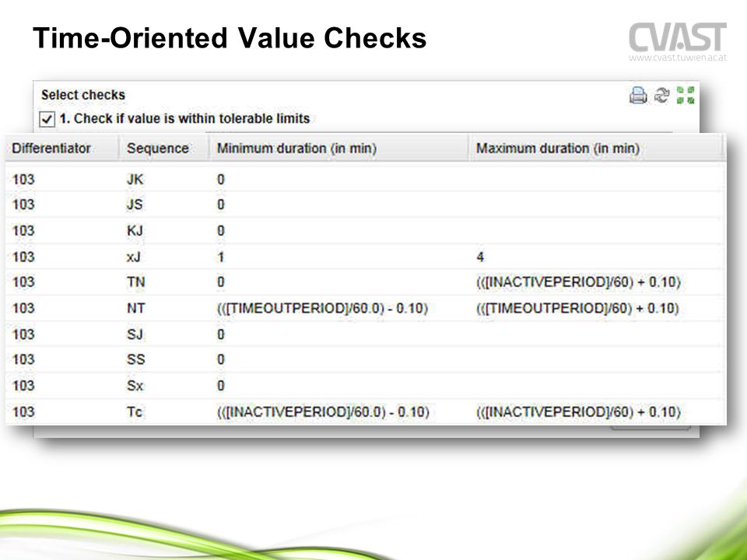Select the SJ sequence cell
Image resolution: width=747 pixels, height=560 pixels.
pyautogui.click(x=135, y=334)
